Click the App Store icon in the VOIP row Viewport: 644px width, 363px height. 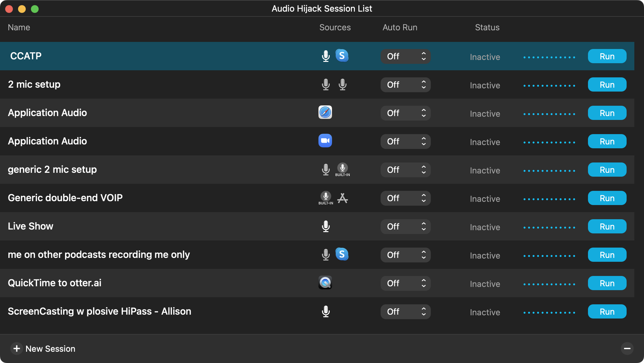[x=342, y=198]
